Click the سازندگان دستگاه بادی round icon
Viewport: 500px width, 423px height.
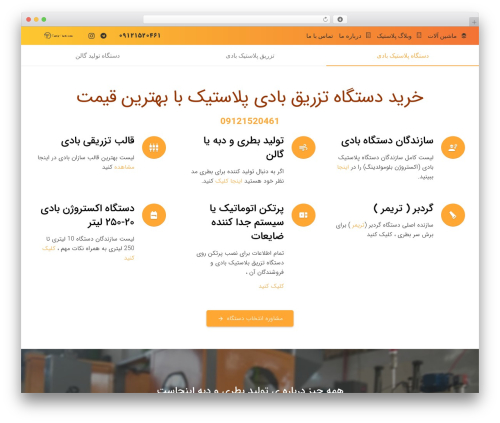click(x=453, y=147)
